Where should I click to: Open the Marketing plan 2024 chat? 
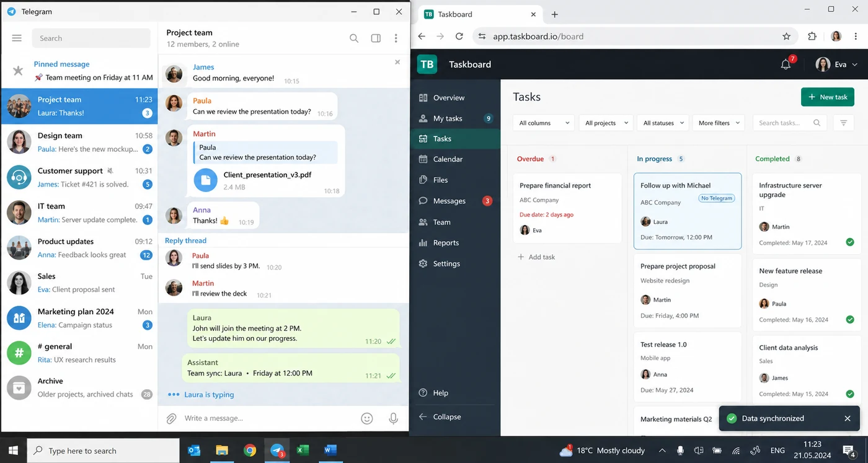[79, 318]
